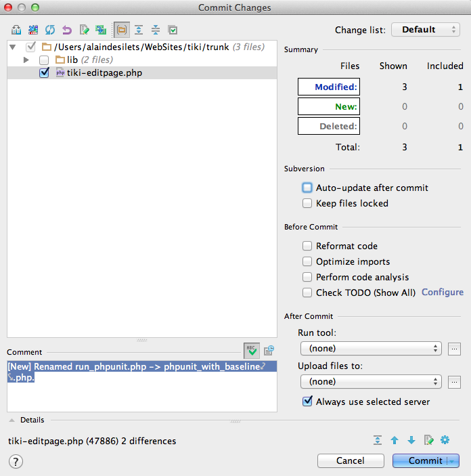This screenshot has height=476, width=471.
Task: Click the Details pane edit source icon
Action: (x=428, y=440)
